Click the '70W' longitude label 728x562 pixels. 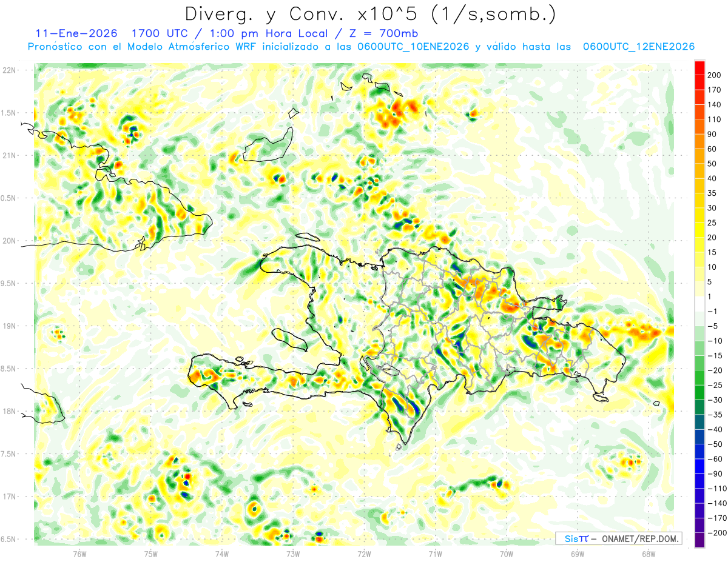tap(507, 554)
